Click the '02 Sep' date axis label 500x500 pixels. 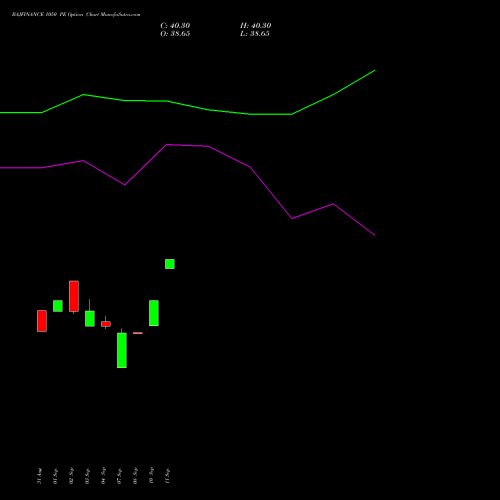[71, 476]
